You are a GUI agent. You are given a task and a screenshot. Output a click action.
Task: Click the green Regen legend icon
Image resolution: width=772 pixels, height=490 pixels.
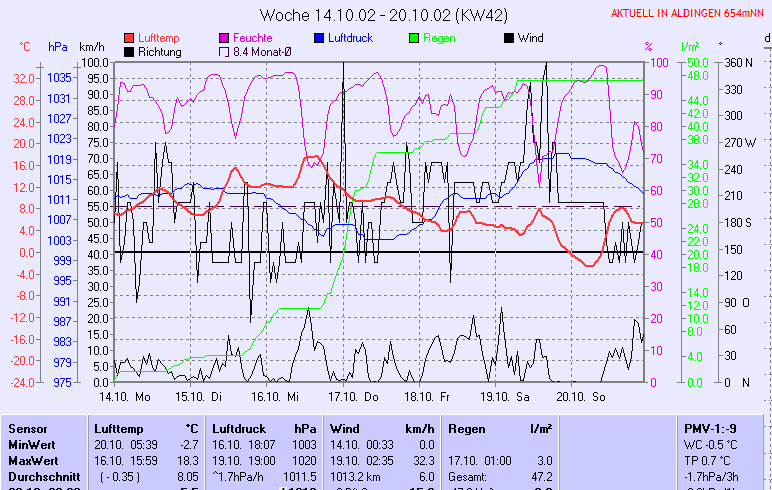(414, 38)
